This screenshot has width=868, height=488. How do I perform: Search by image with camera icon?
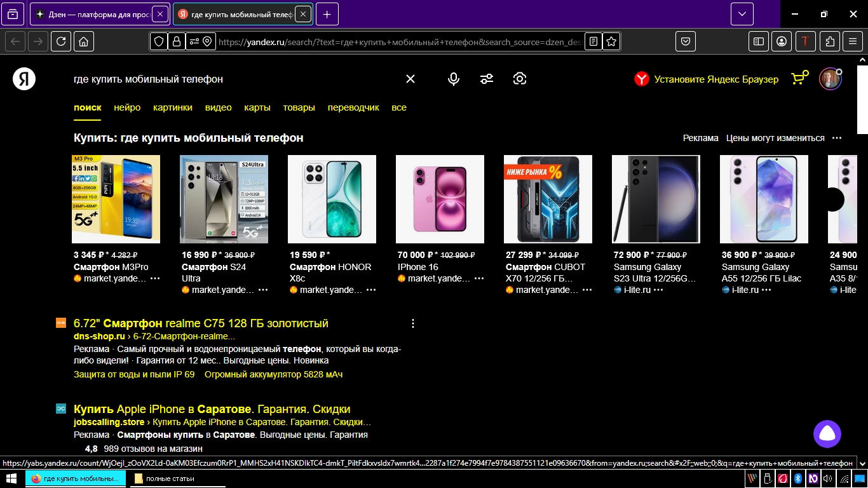coord(520,79)
